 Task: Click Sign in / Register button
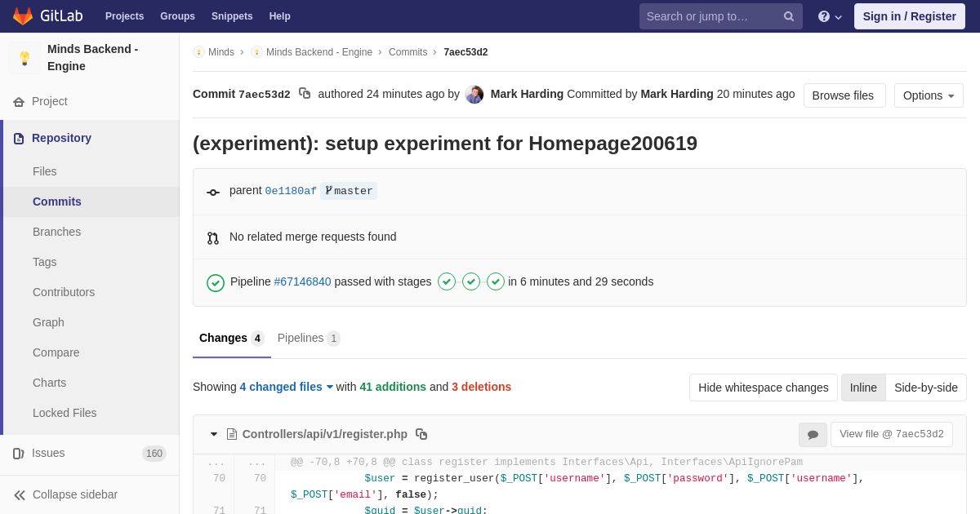tap(910, 16)
